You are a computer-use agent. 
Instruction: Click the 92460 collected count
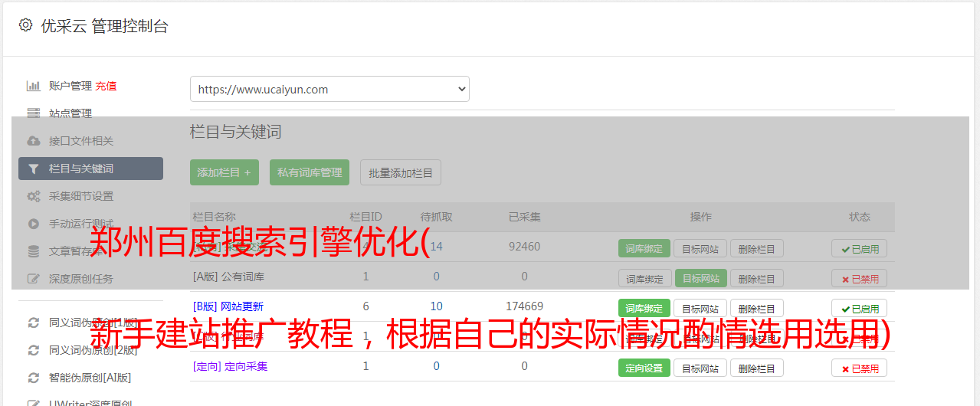point(525,247)
